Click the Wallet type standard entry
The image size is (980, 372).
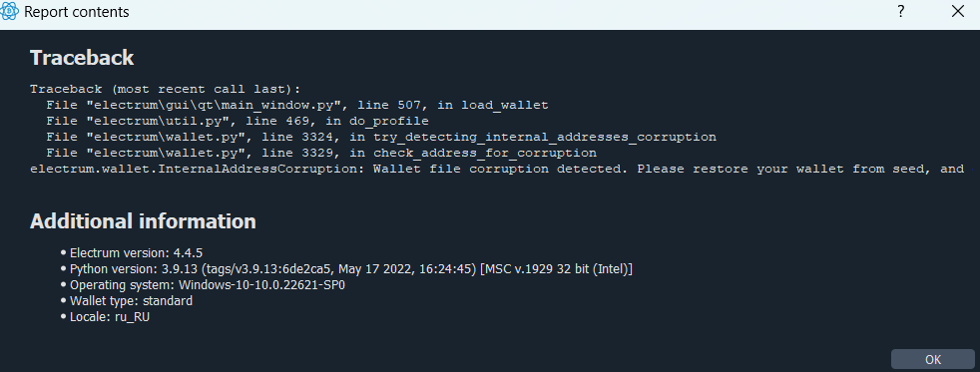pyautogui.click(x=131, y=301)
